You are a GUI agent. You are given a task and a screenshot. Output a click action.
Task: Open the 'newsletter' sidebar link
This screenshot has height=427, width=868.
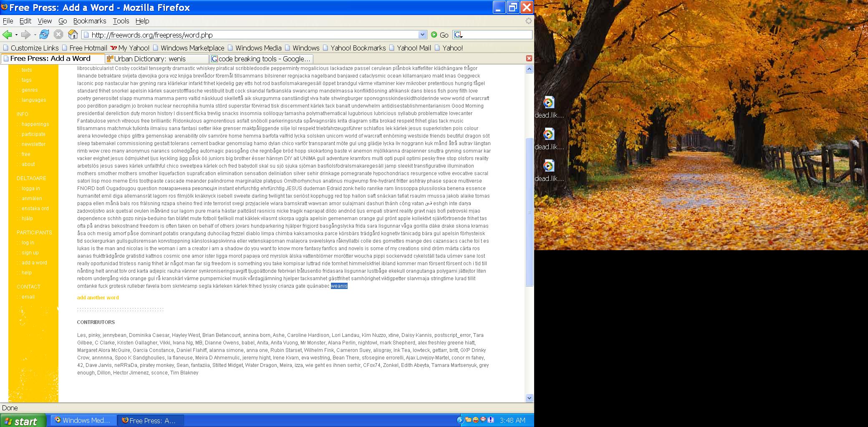click(33, 144)
